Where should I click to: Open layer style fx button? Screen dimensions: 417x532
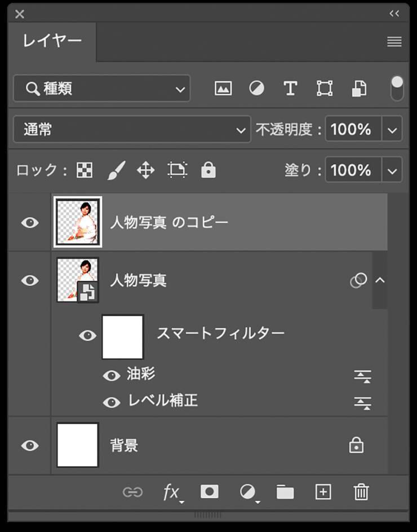tap(171, 493)
